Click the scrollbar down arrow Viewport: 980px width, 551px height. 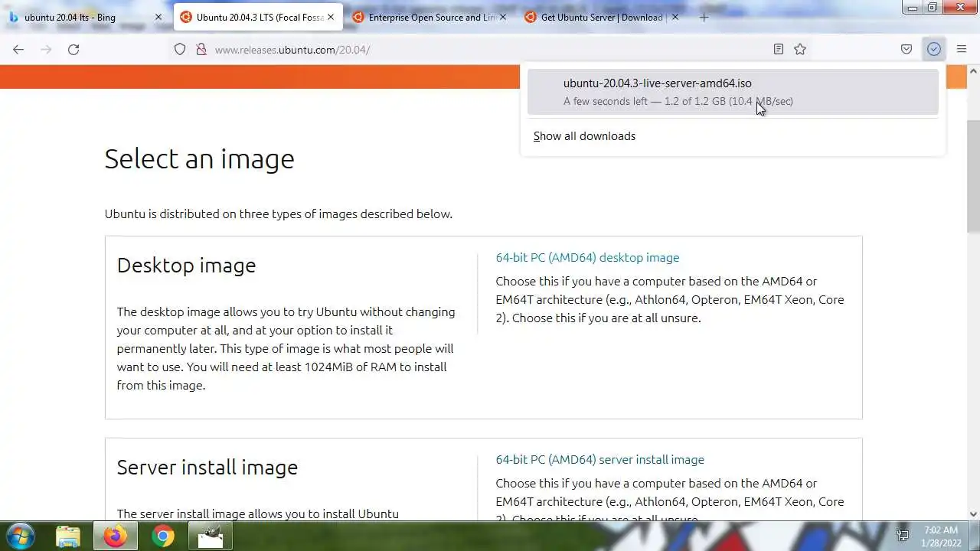click(974, 515)
